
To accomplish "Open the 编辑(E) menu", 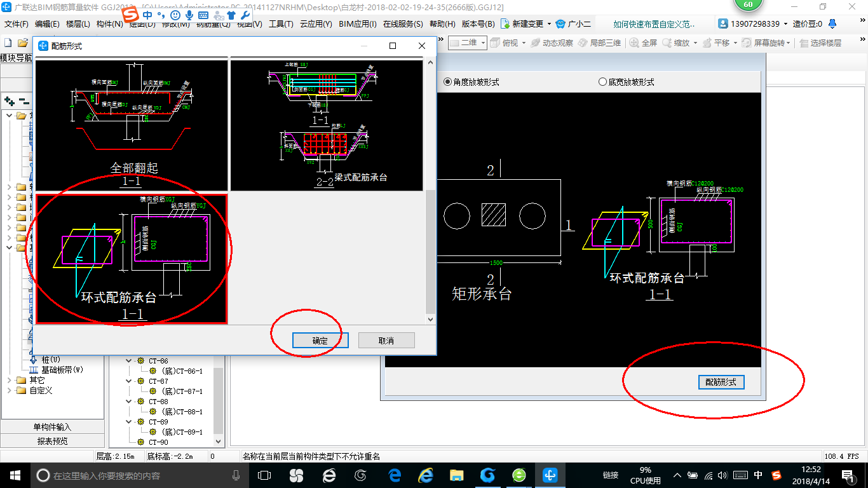I will pos(47,24).
